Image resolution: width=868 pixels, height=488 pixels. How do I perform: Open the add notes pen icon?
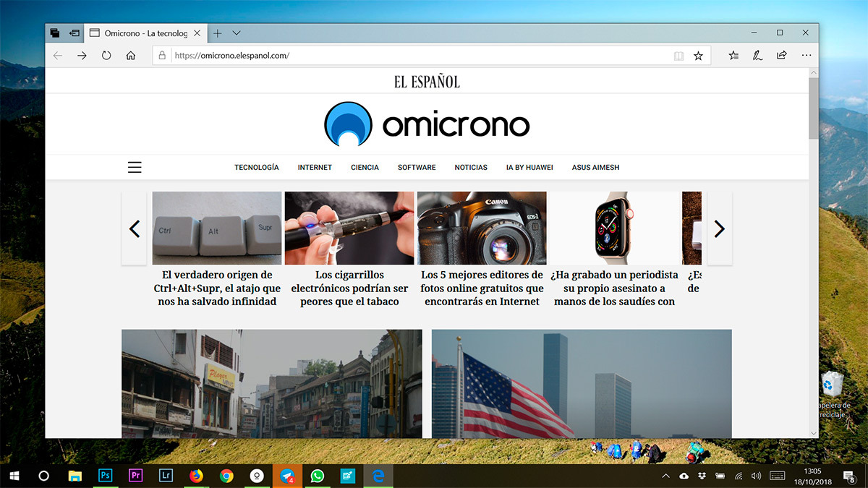pos(757,56)
